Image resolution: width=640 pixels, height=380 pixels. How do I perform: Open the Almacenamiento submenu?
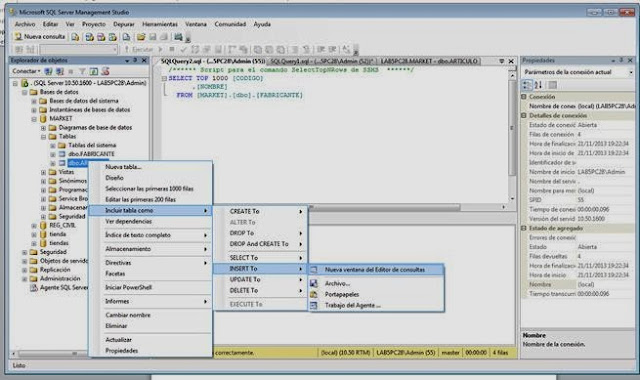point(150,249)
